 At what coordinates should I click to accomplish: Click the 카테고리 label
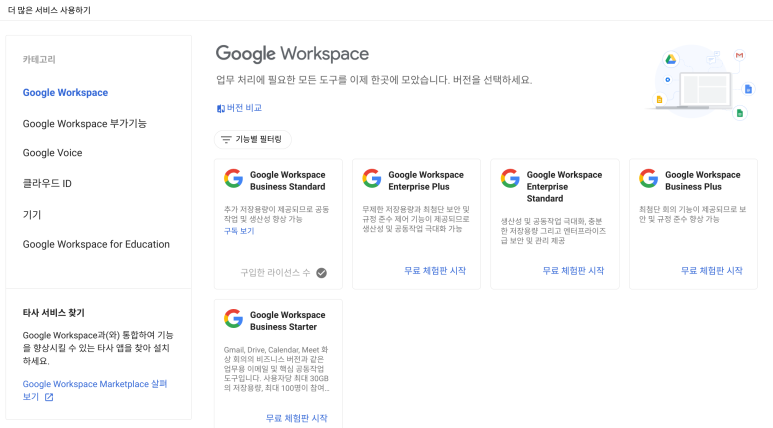tap(39, 59)
